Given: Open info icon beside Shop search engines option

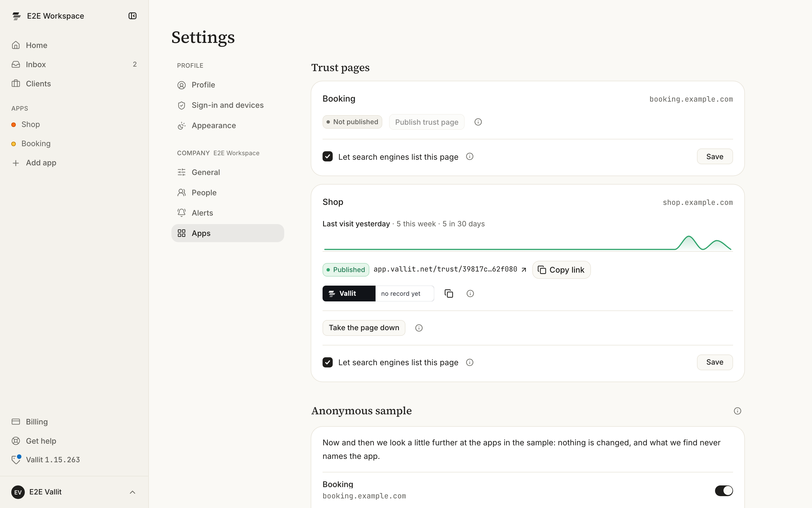Looking at the screenshot, I should coord(469,362).
